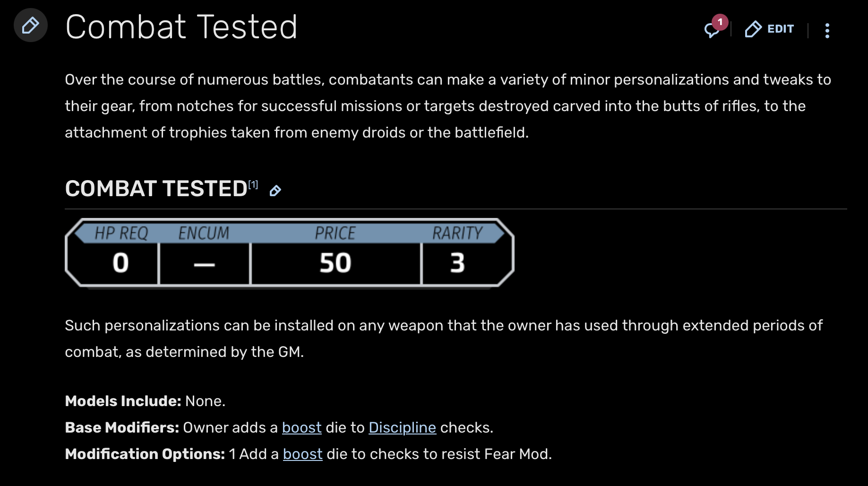
Task: Follow the boost link in Modification Options
Action: click(302, 454)
